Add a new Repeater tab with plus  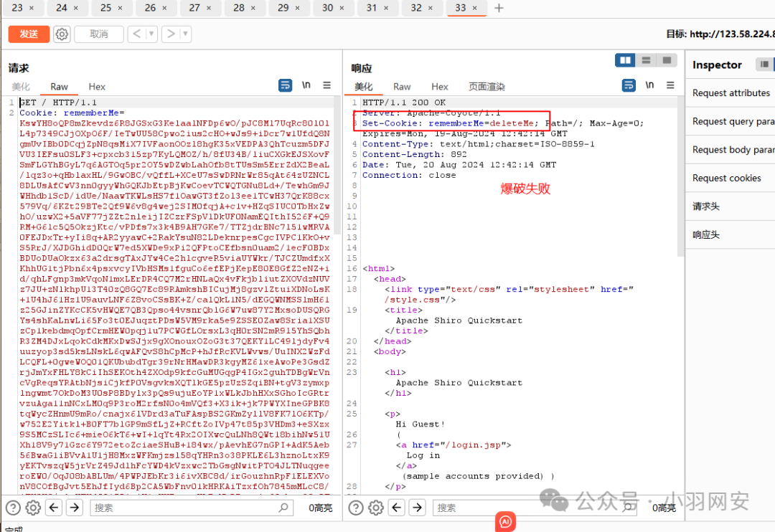point(499,8)
